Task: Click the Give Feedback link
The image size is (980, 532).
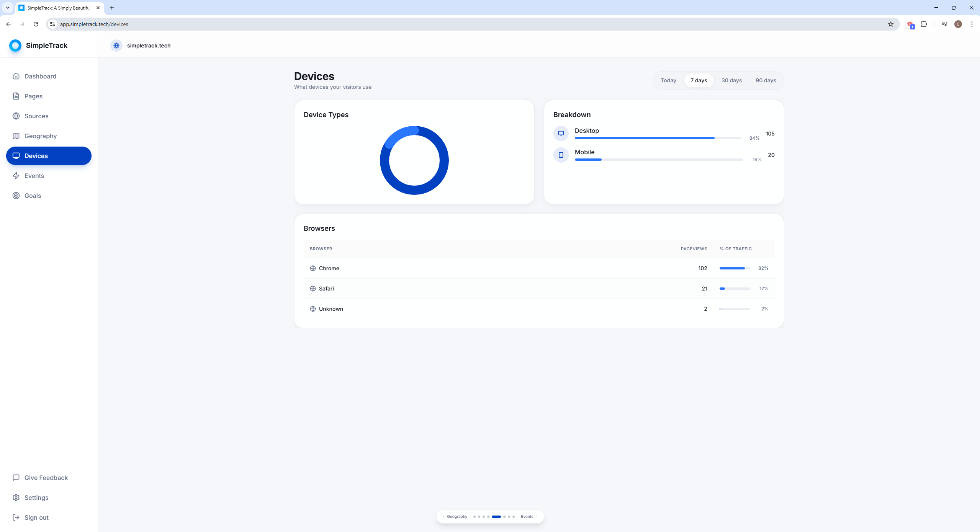Action: [x=46, y=478]
